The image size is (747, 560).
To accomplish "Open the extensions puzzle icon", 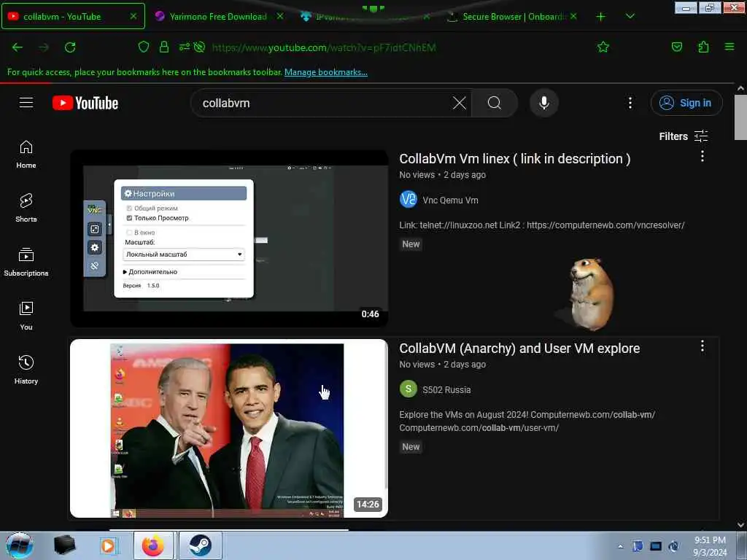I will click(703, 47).
